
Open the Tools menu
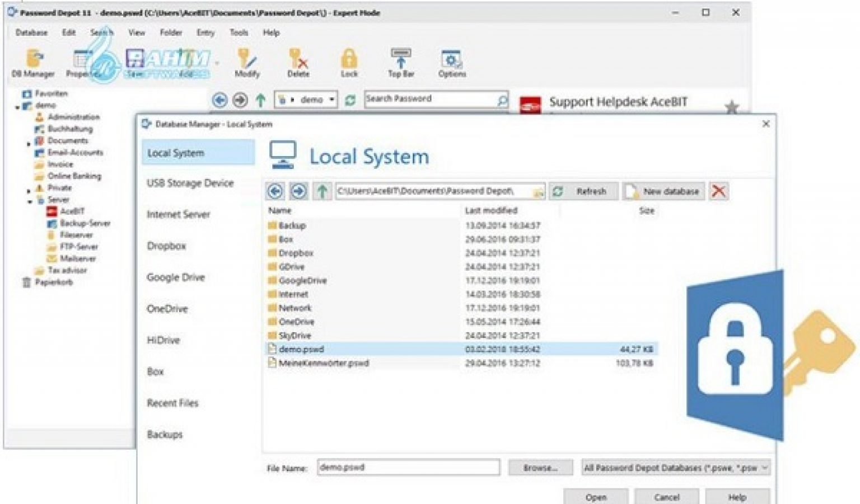point(239,32)
